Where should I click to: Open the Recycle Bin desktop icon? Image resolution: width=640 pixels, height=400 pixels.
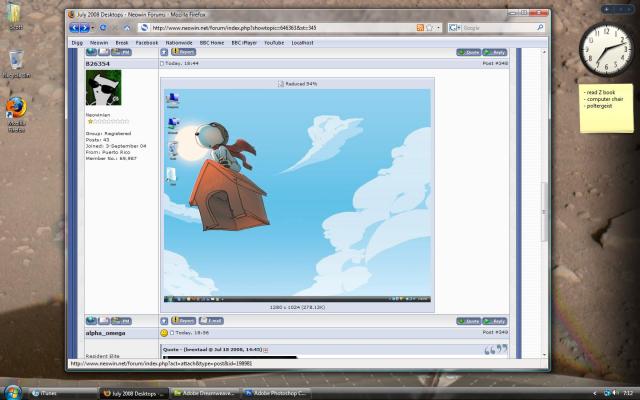point(16,64)
